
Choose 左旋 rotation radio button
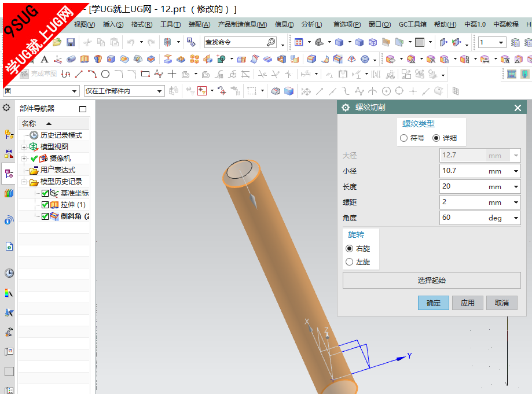(350, 262)
